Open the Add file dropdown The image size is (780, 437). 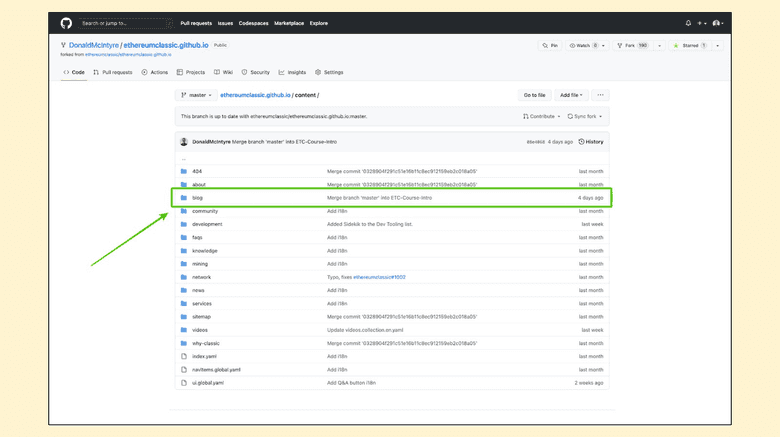[x=571, y=95]
